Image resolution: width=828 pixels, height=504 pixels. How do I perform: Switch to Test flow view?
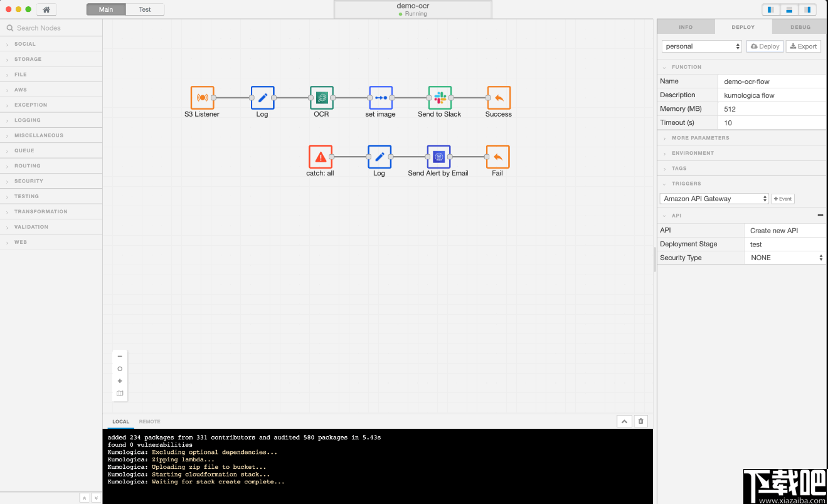[145, 9]
